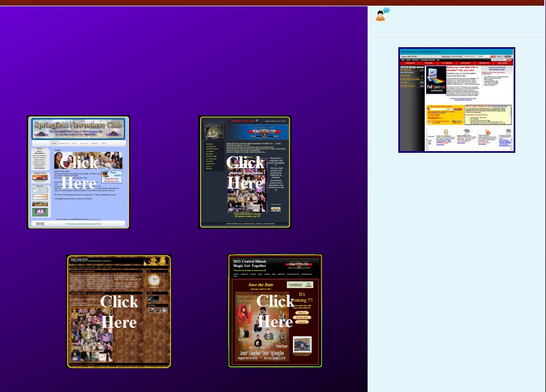This screenshot has height=392, width=546.
Task: Click 'Click Here' text over Springfield Newcomers preview
Action: coord(79,173)
